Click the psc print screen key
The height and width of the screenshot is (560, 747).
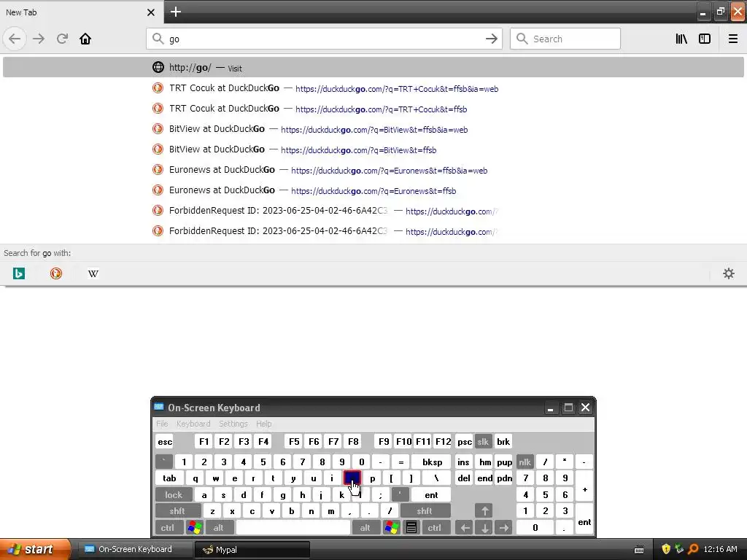point(465,441)
